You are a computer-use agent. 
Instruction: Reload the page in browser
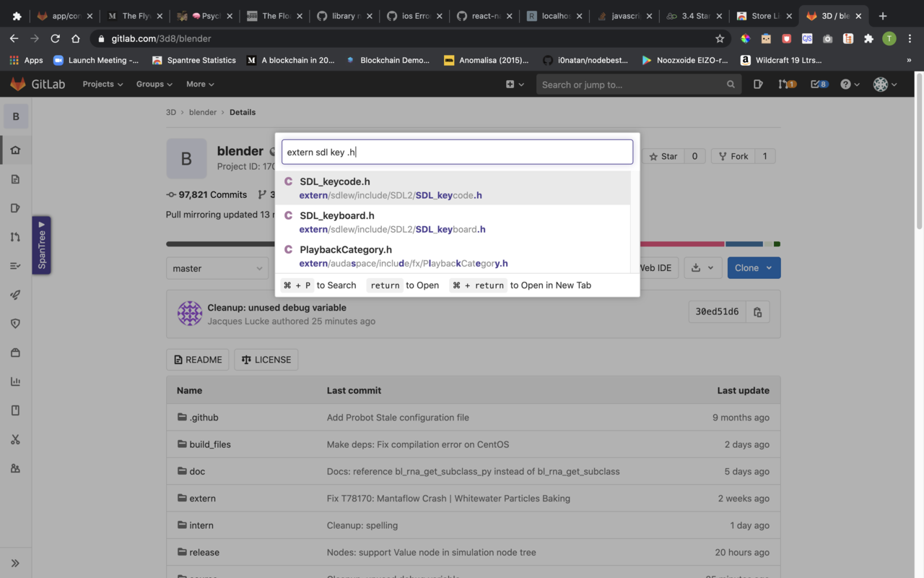point(55,38)
